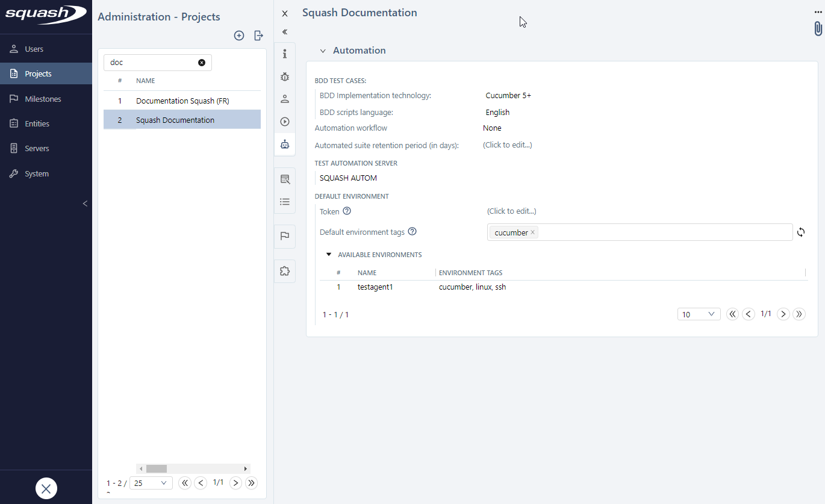The height and width of the screenshot is (504, 825).
Task: Remove the cucumber environment tag
Action: [x=532, y=232]
